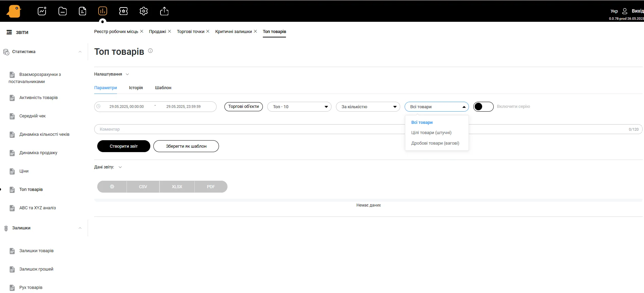Open the За кількістю sorting dropdown
644x293 pixels.
(x=368, y=107)
